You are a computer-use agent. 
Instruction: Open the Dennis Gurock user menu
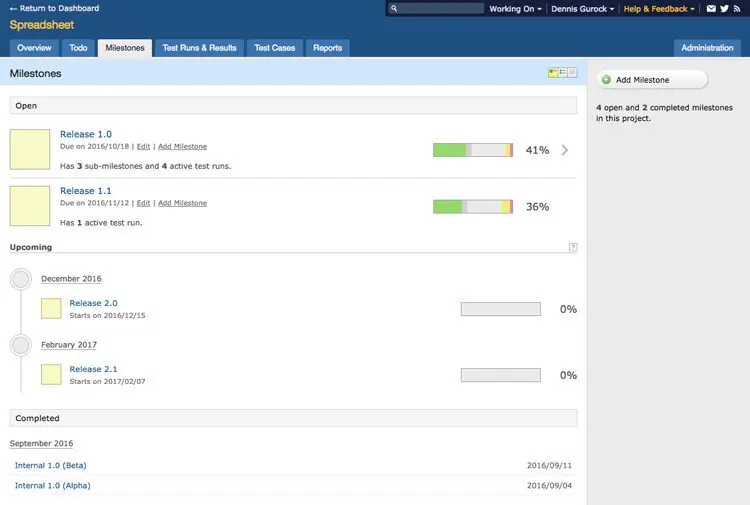[x=582, y=9]
